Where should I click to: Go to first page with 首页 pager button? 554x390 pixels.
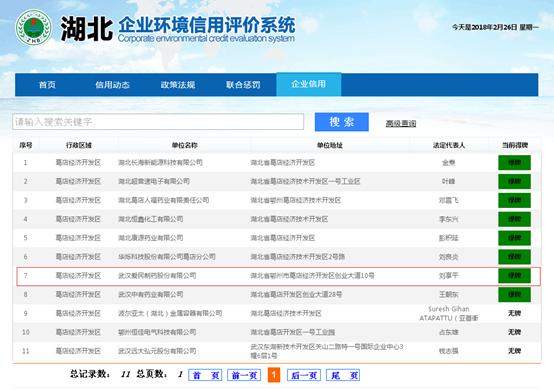coord(205,375)
